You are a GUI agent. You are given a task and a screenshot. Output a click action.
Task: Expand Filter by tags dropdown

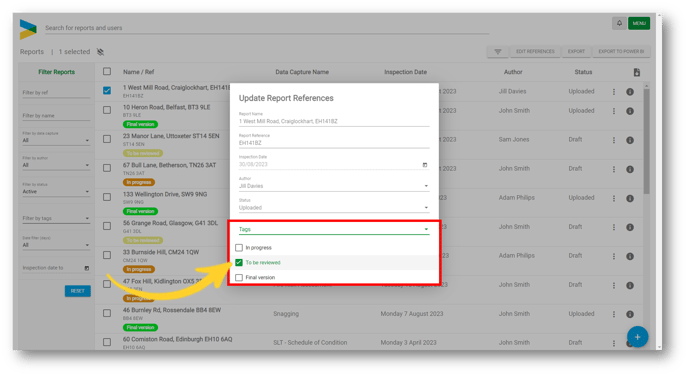[56, 218]
